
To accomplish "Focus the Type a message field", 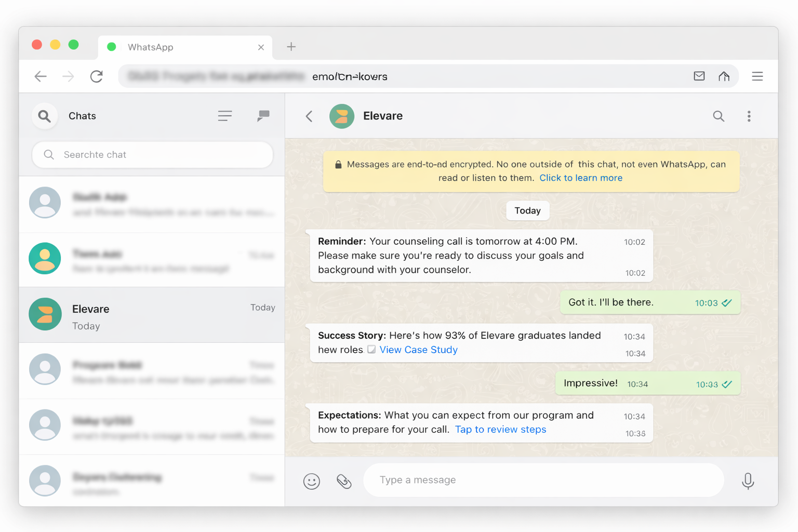I will pos(543,480).
